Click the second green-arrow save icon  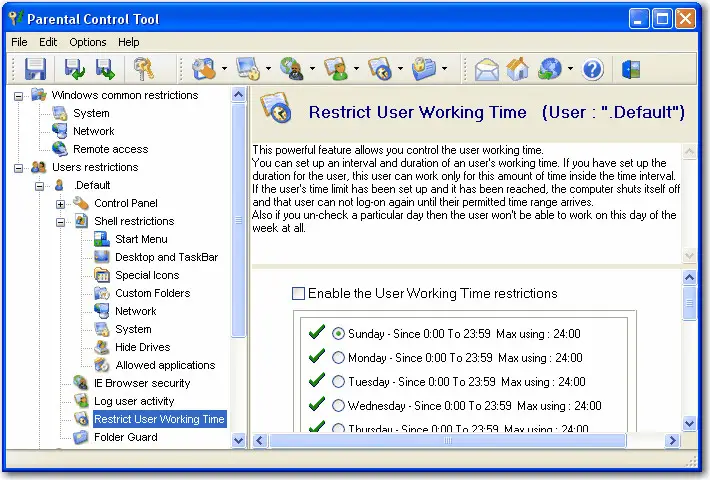click(x=105, y=69)
